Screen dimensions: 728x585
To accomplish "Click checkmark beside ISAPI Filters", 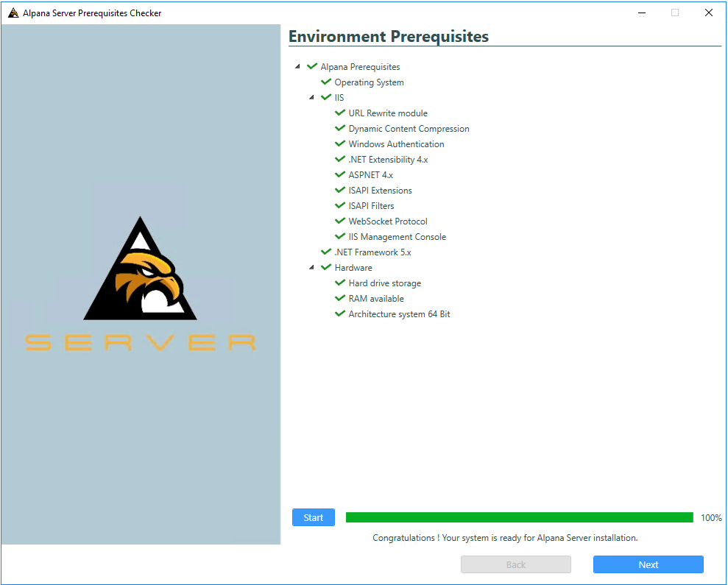I will [340, 205].
